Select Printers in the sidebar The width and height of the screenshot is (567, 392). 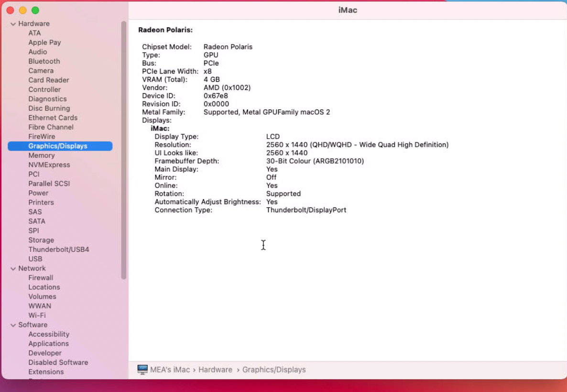pos(41,202)
